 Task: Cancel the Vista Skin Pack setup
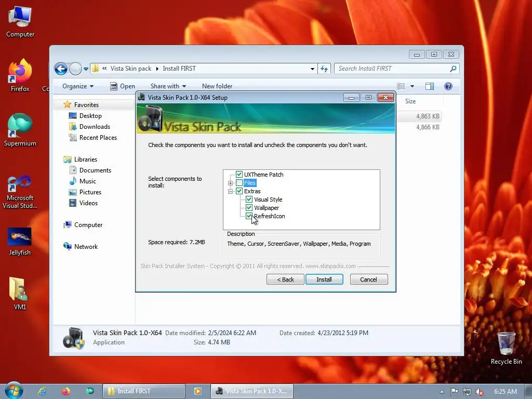[369, 279]
